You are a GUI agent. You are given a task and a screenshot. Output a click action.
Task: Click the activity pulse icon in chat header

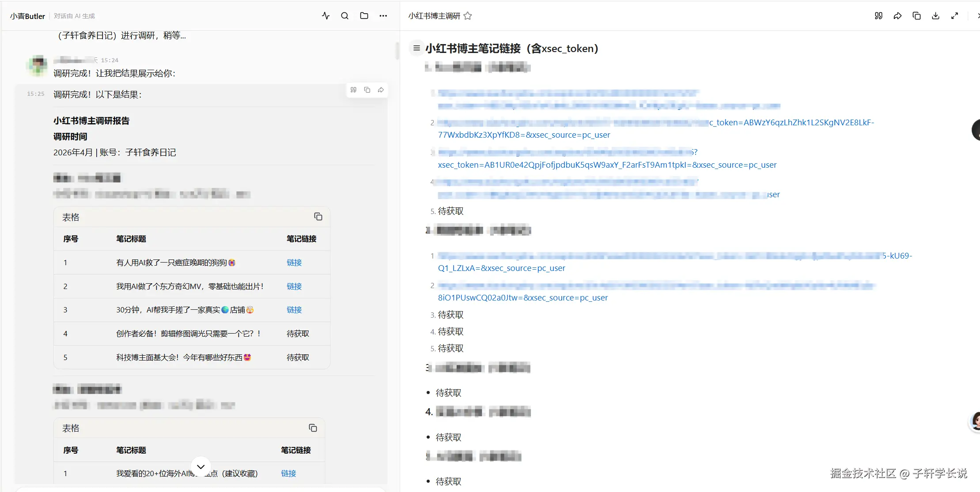pyautogui.click(x=325, y=16)
